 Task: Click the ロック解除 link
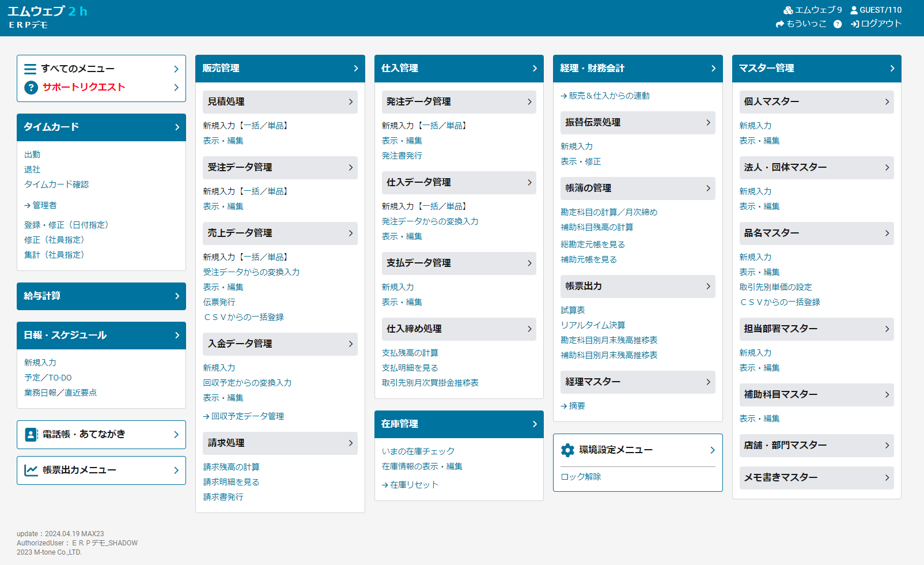[581, 477]
